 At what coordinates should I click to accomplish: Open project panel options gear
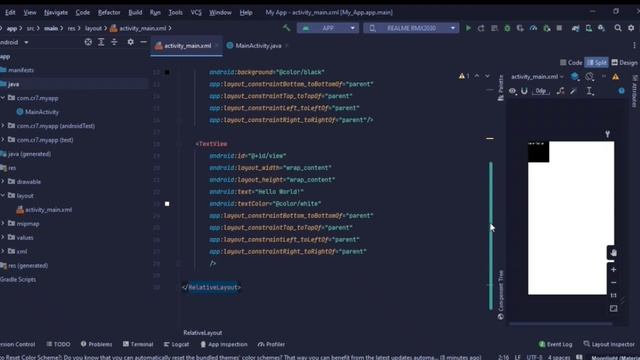tap(131, 42)
